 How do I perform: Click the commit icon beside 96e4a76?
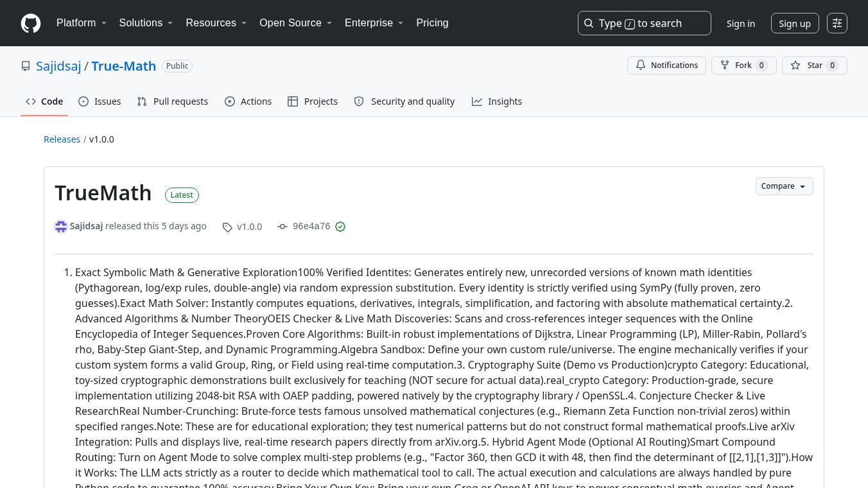click(x=282, y=227)
